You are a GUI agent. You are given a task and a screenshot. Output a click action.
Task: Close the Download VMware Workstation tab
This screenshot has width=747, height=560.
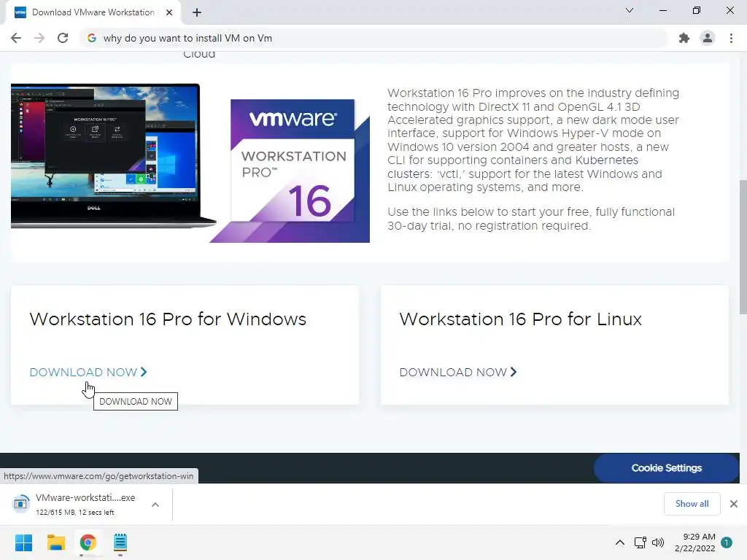169,12
